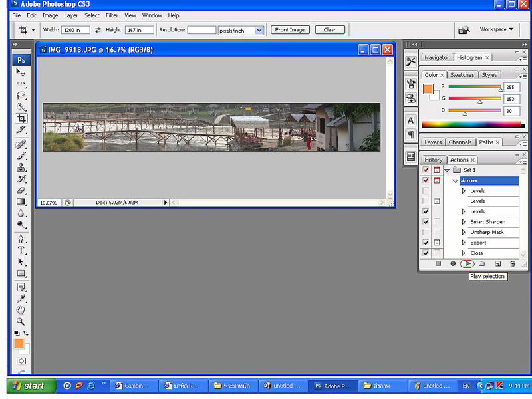Select the Eraser tool
The height and width of the screenshot is (399, 532).
(x=21, y=190)
